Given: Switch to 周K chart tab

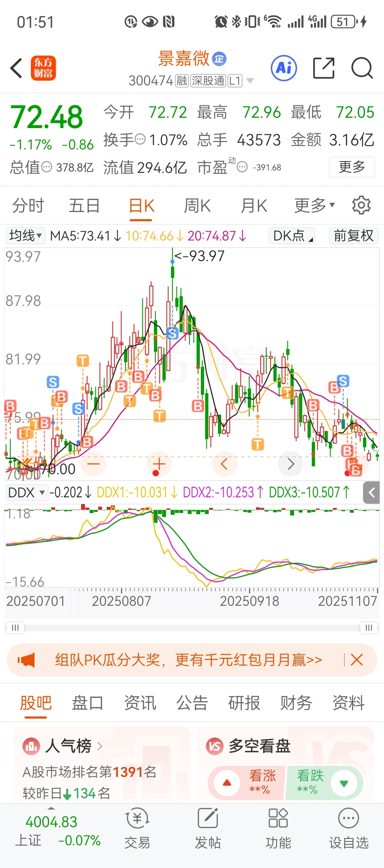Looking at the screenshot, I should point(197,206).
